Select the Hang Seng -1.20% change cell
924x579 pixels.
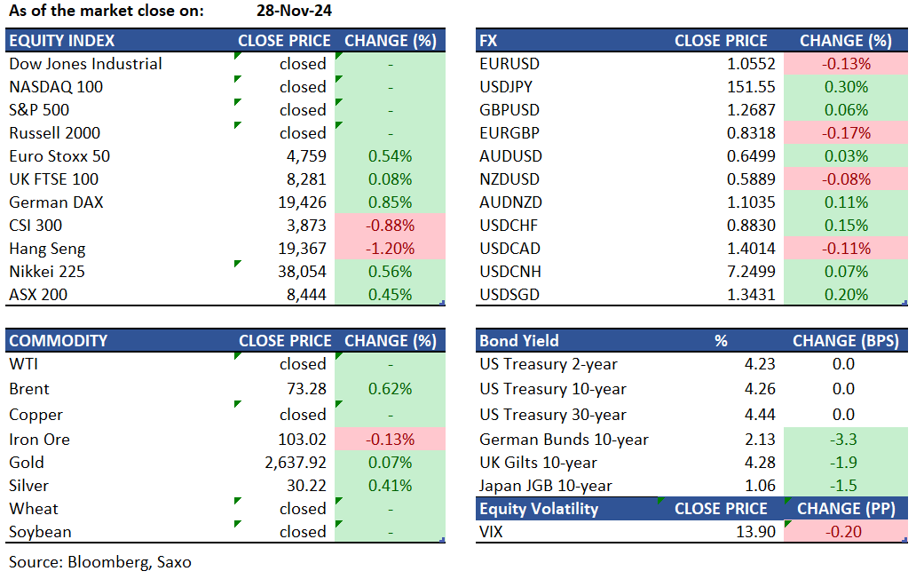[x=391, y=249]
